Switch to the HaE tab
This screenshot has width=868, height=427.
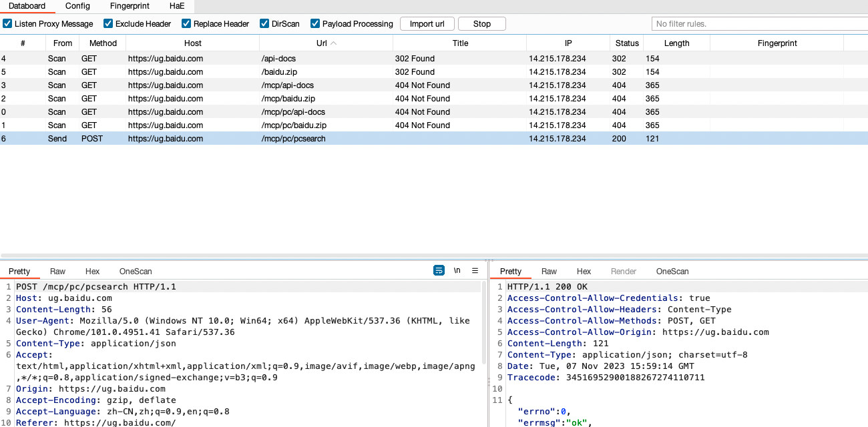pos(177,6)
